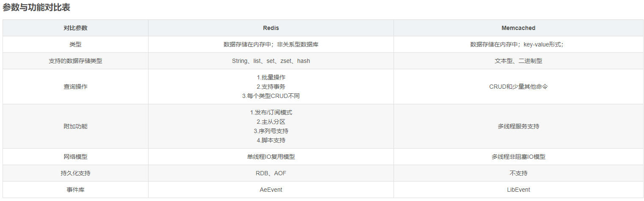
Task: Click the 查询操作 row label
Action: click(x=75, y=87)
